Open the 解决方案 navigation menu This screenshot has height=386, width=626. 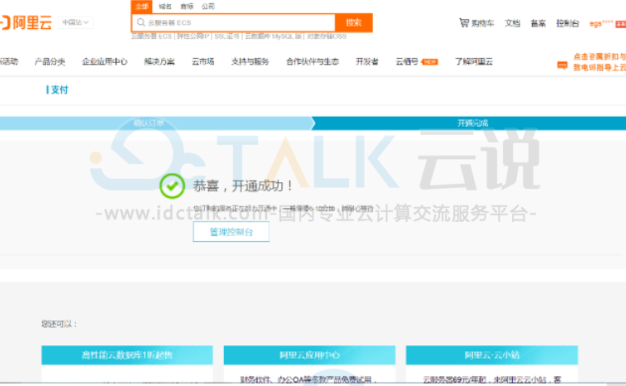pyautogui.click(x=159, y=61)
